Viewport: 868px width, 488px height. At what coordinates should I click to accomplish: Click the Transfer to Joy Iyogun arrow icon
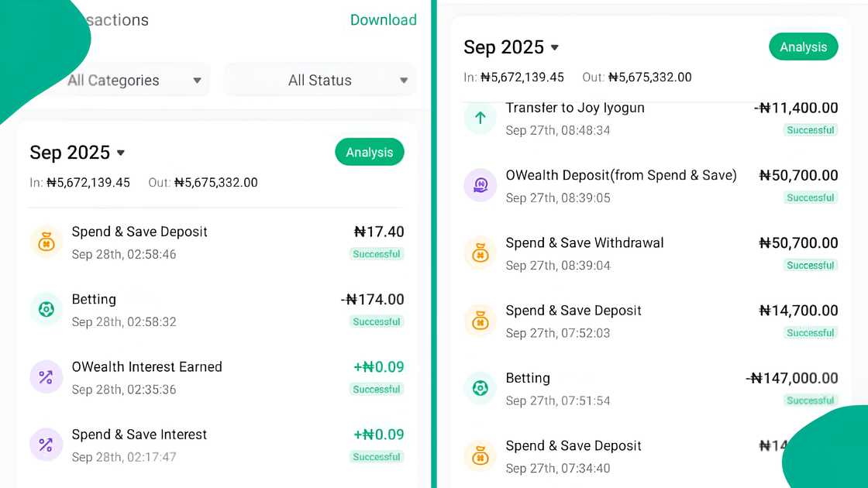coord(480,118)
